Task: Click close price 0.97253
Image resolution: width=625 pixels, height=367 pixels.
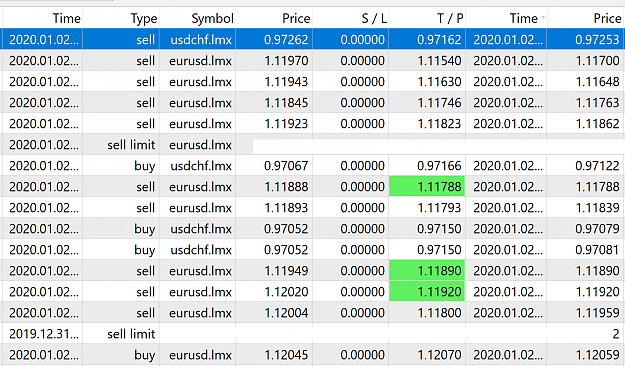Action: 597,39
